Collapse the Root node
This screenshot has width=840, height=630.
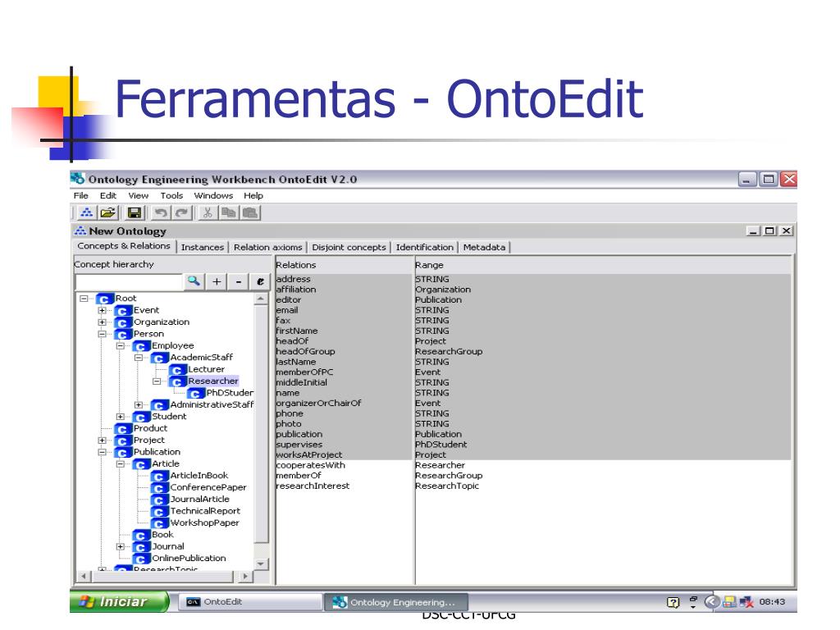click(x=84, y=299)
